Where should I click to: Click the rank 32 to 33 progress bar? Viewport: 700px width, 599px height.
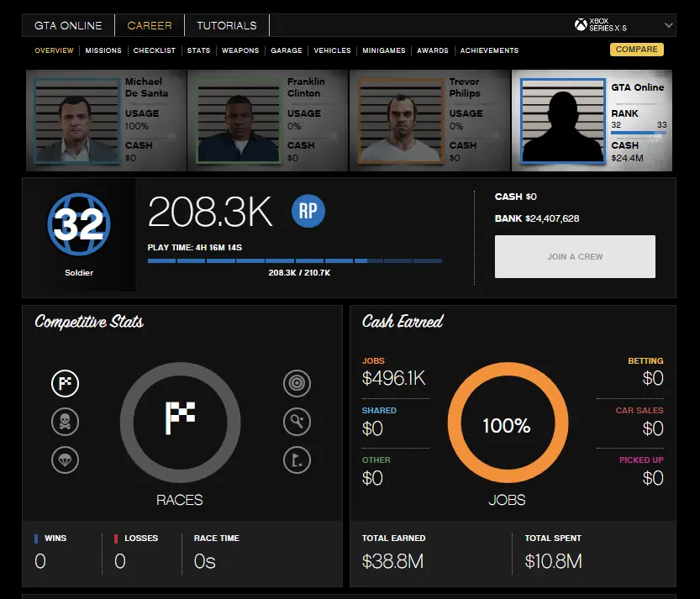click(639, 133)
